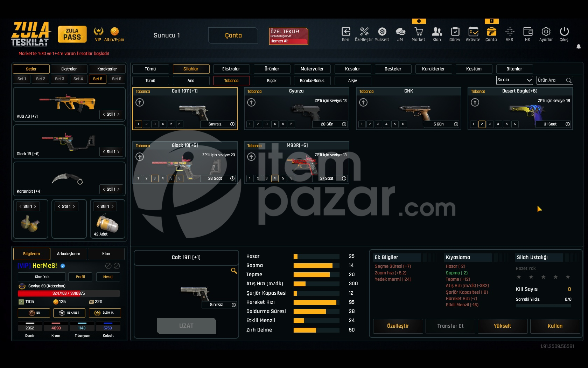The height and width of the screenshot is (368, 588).
Task: Click the magnifier on Colt 1911 preview
Action: click(234, 271)
